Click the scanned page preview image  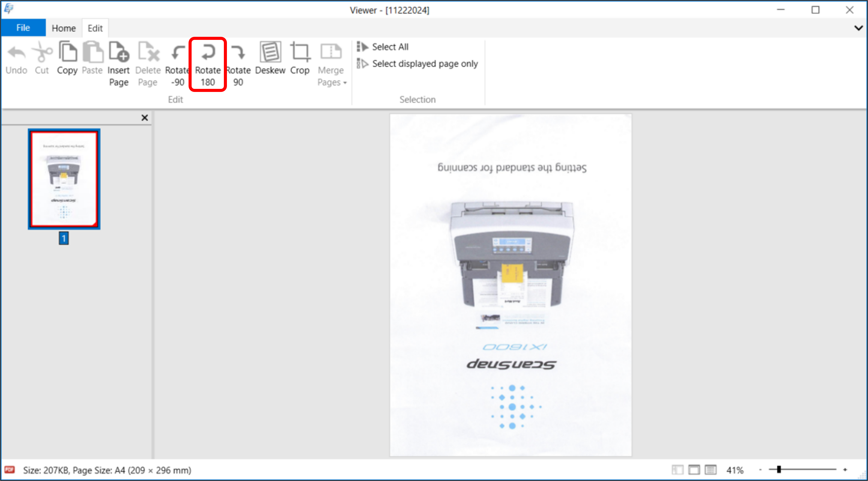pyautogui.click(x=511, y=285)
